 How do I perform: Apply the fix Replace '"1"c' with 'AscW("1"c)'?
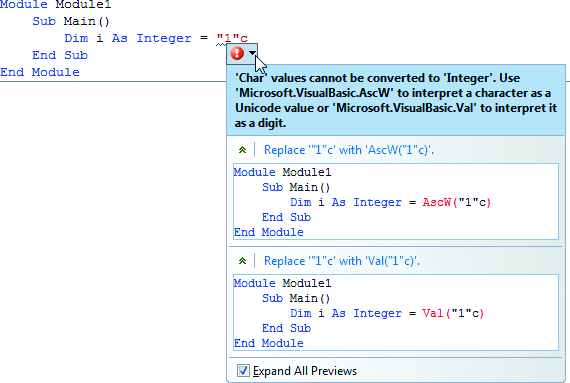349,150
